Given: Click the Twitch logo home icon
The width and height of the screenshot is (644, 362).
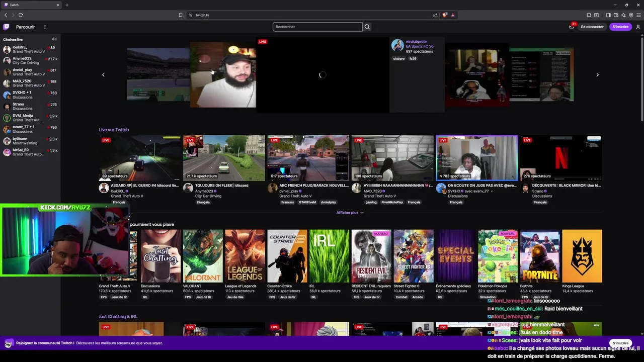Looking at the screenshot, I should [6, 27].
